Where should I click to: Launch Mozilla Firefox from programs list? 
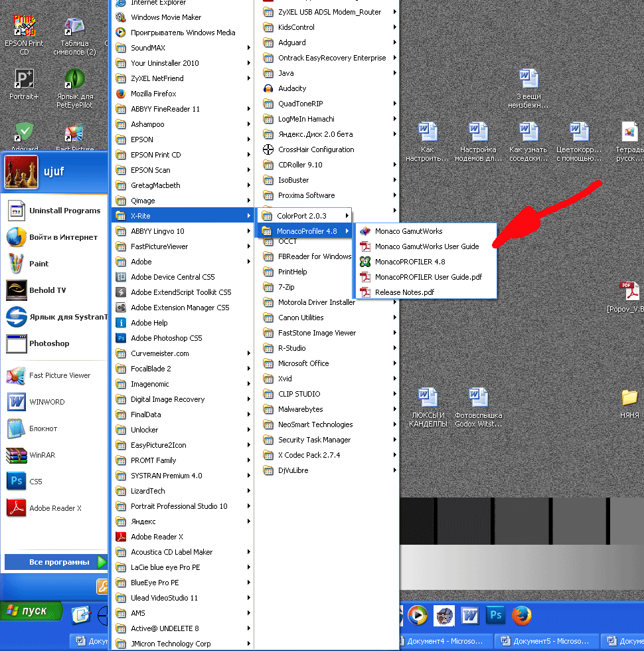[x=183, y=94]
